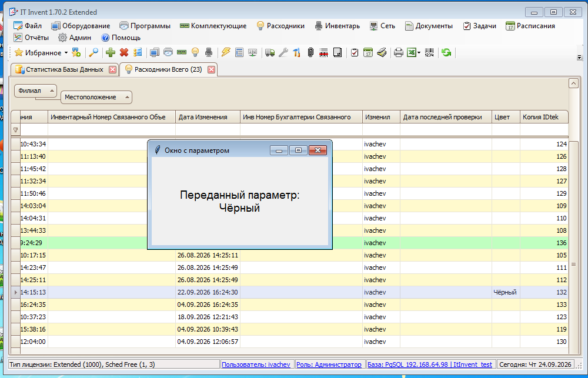Image resolution: width=588 pixels, height=378 pixels.
Task: Click the vertical scrollbar thumb of the grid
Action: [x=573, y=265]
